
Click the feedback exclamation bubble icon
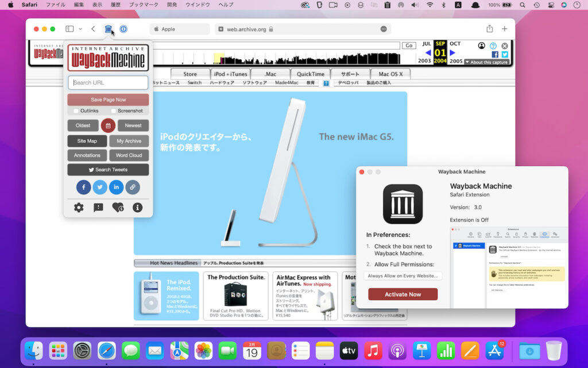click(98, 207)
